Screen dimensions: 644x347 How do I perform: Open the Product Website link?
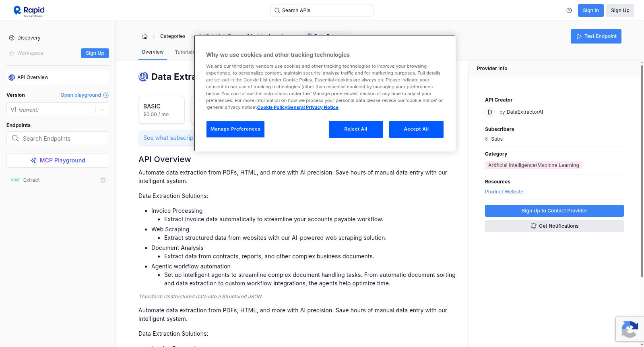tap(504, 192)
